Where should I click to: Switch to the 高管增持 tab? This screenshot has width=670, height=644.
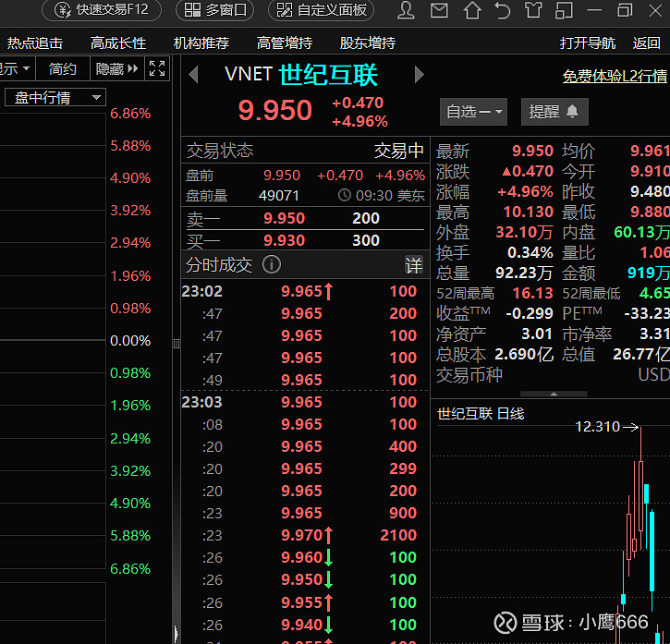(285, 43)
